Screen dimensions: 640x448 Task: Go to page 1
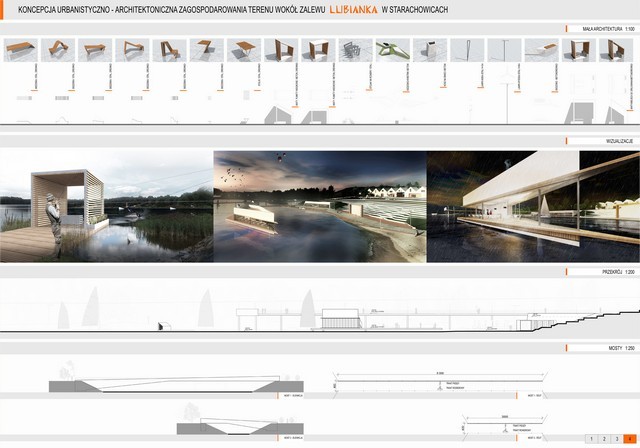pyautogui.click(x=591, y=439)
